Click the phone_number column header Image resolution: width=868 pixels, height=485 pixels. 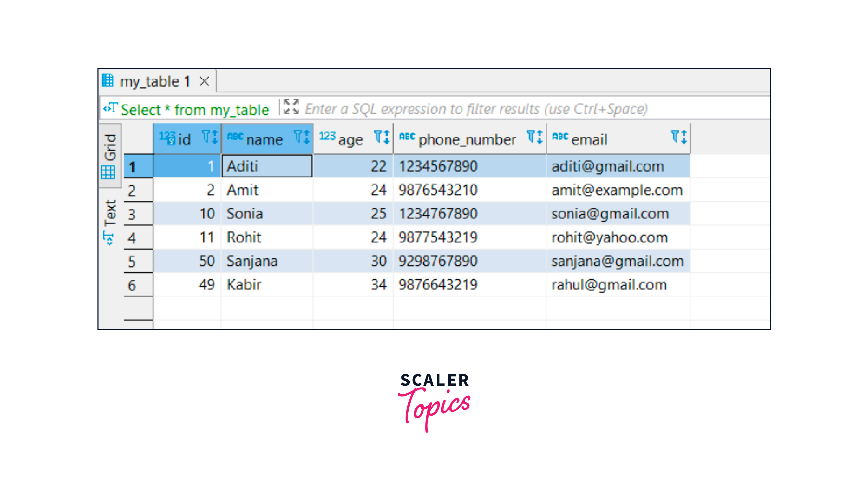click(x=467, y=140)
